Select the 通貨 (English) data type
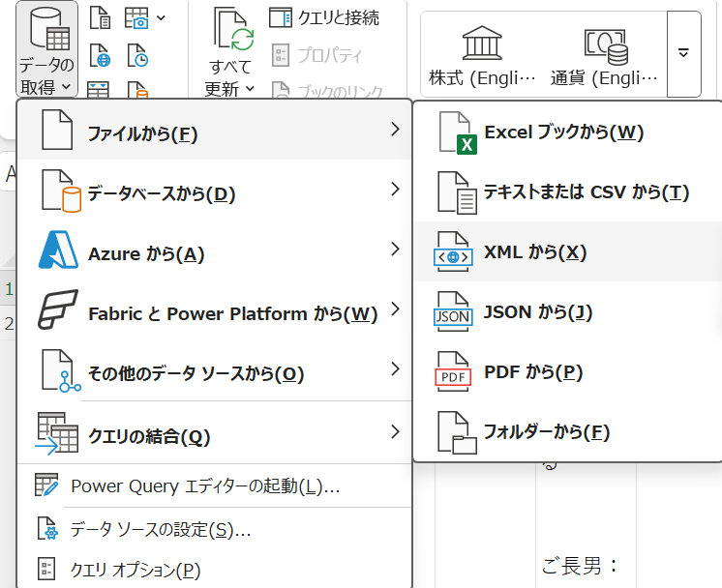 604,57
